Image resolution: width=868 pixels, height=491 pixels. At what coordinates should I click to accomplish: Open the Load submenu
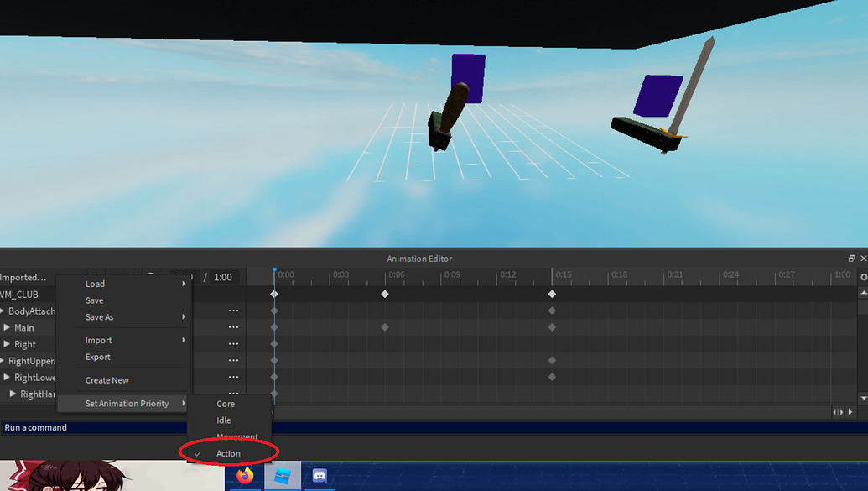click(x=125, y=284)
